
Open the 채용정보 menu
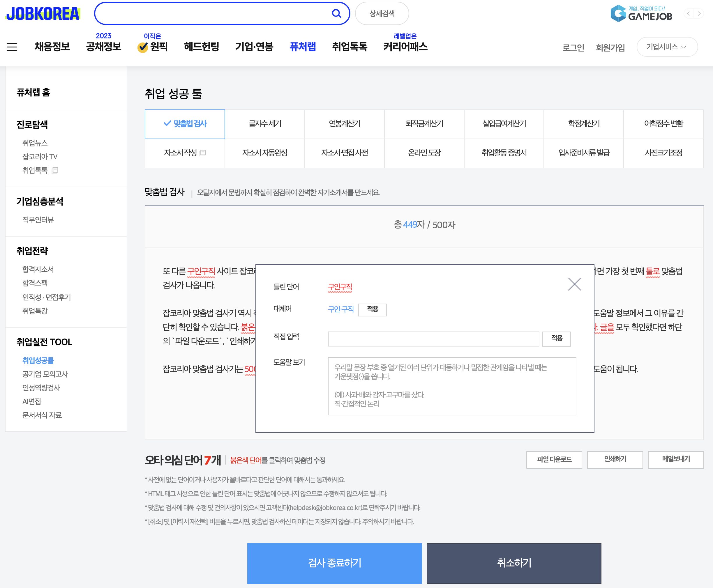click(52, 47)
